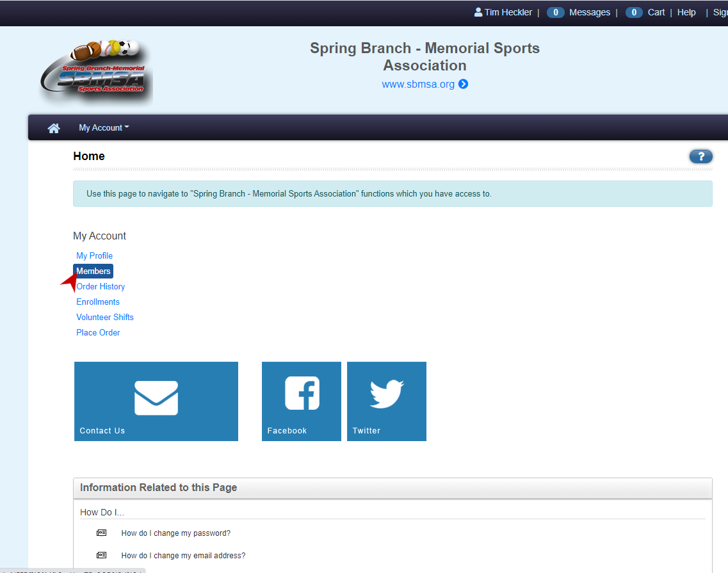Click Messages in the top bar
This screenshot has width=728, height=573.
[590, 12]
